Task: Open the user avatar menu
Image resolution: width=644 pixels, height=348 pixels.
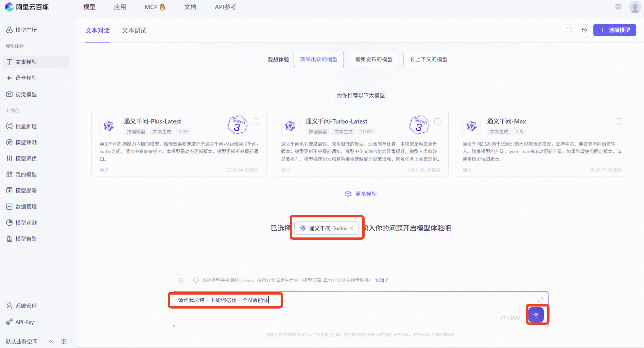Action: (635, 7)
